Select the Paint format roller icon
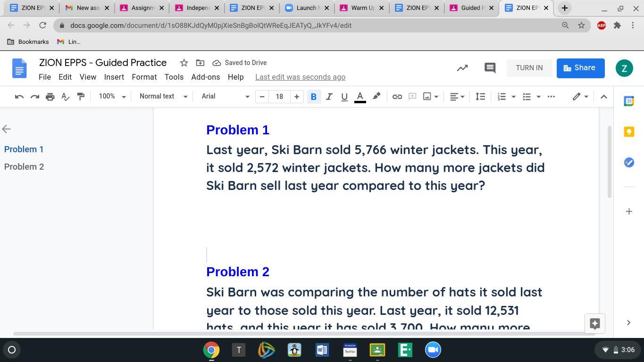644x362 pixels. 81,97
